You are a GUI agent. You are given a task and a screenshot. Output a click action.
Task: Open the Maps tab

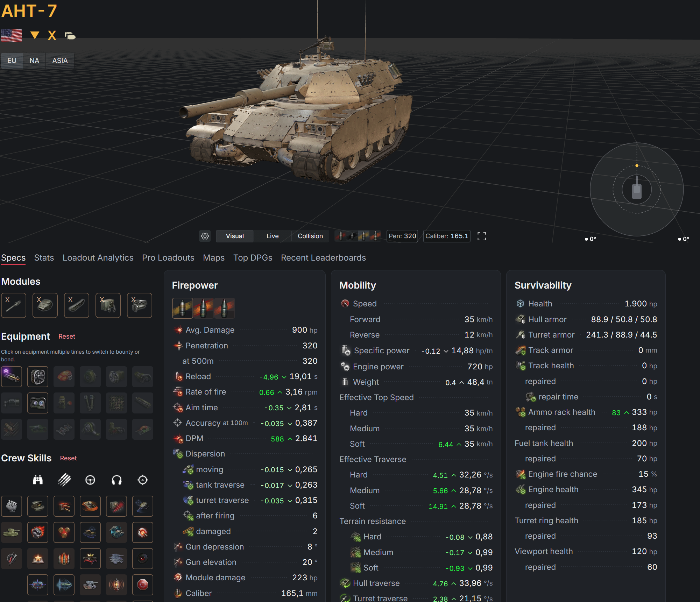click(214, 258)
